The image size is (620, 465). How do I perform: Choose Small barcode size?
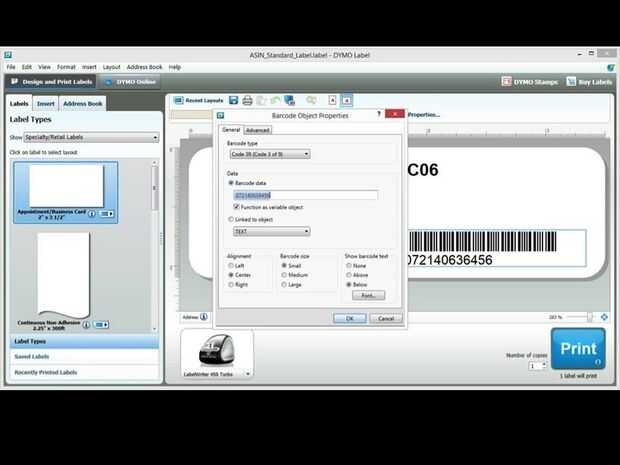point(284,266)
